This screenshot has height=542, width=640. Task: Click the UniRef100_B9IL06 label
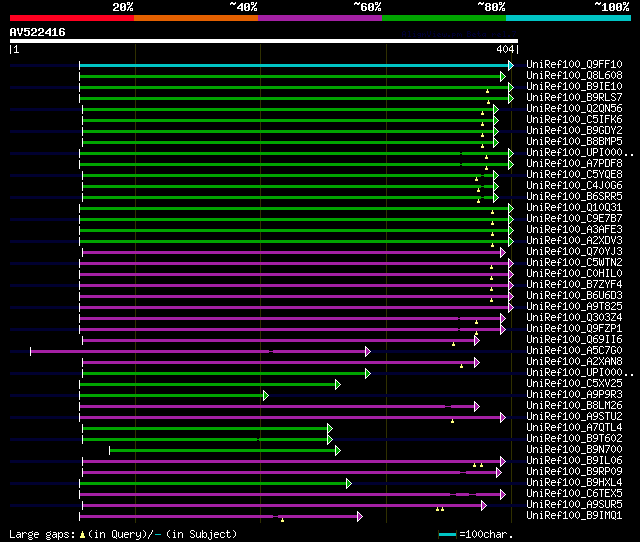574,461
